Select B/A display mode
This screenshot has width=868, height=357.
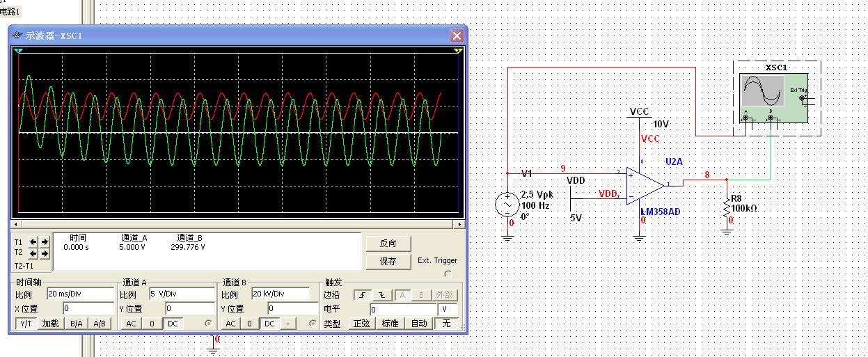pyautogui.click(x=76, y=324)
